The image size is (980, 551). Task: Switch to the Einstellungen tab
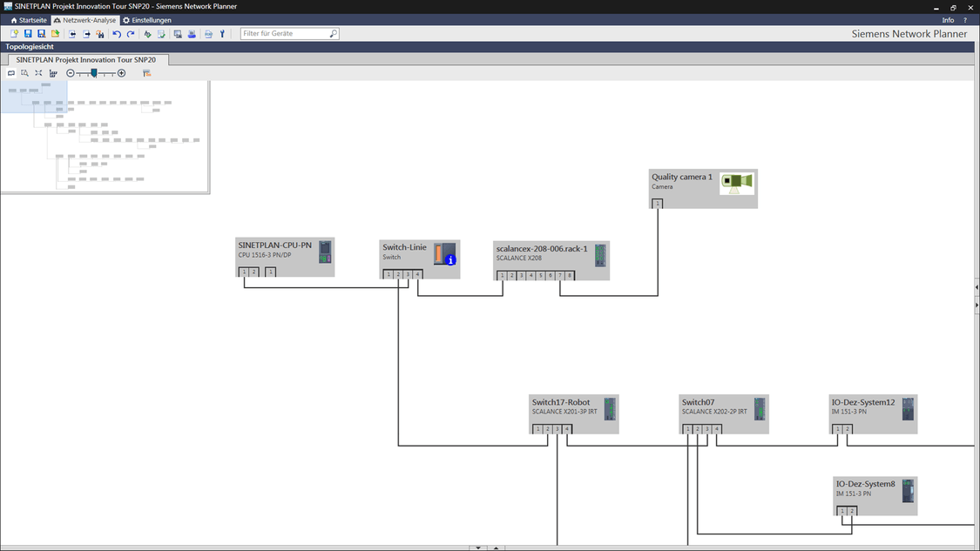click(x=145, y=19)
